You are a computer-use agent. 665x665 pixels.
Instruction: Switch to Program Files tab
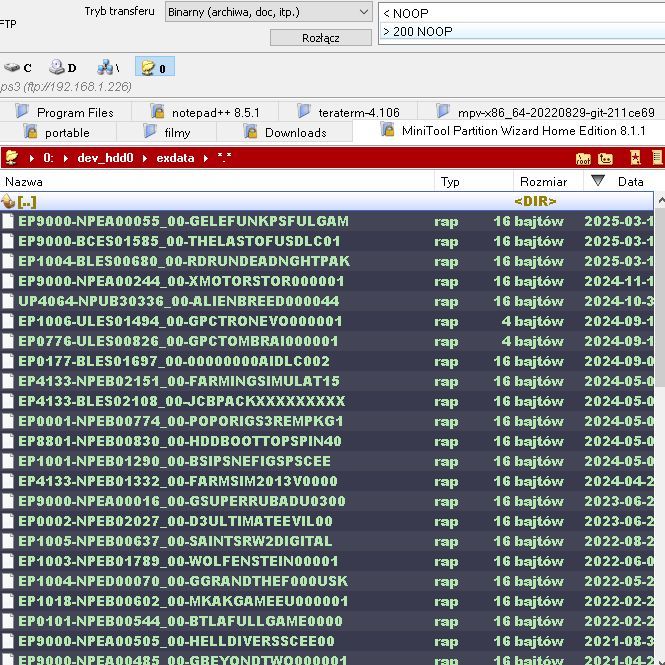(66, 112)
